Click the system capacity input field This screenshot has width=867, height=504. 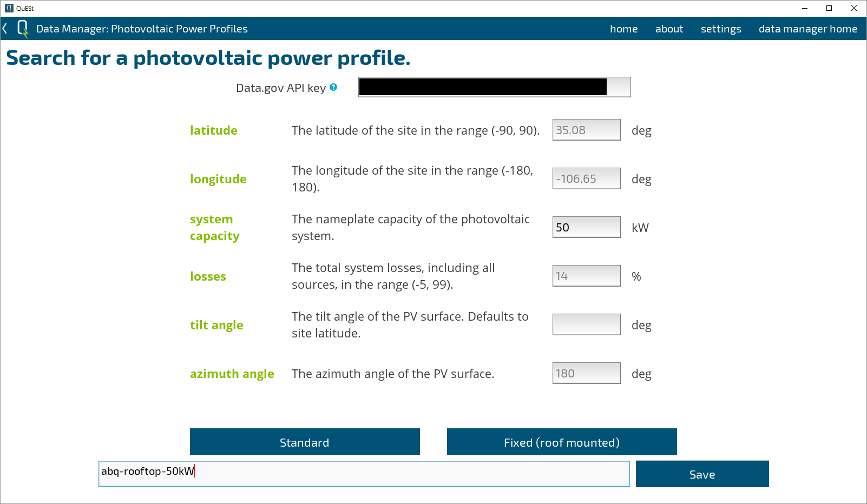click(586, 227)
